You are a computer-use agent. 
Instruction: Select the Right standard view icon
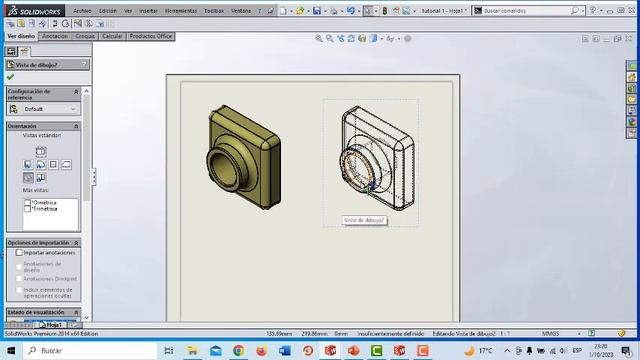point(53,164)
